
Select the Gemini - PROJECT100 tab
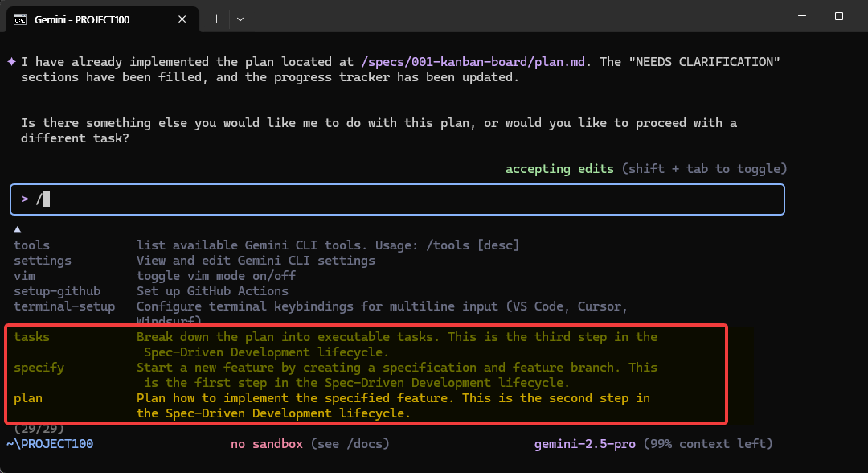click(102, 19)
